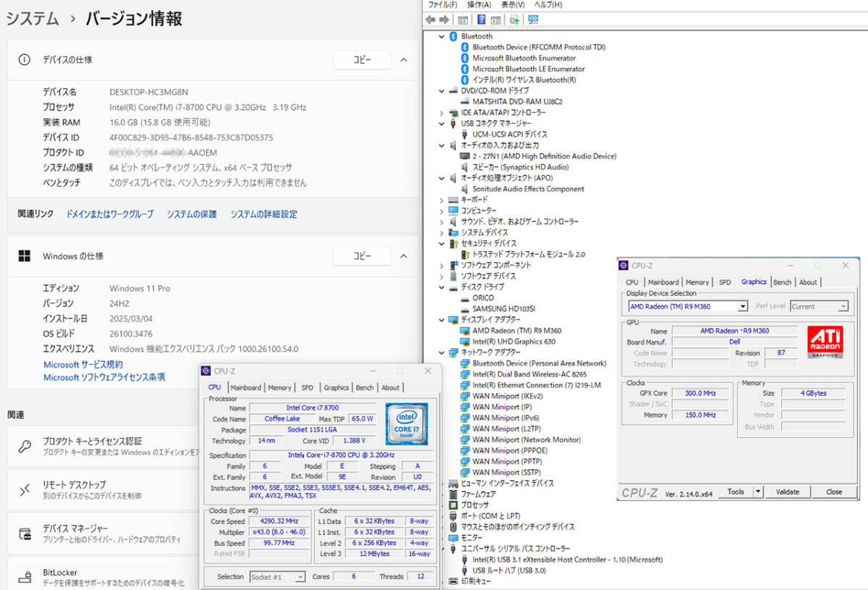The width and height of the screenshot is (868, 590).
Task: Switch to SPD tab in the CPU-Z Radeon window
Action: [725, 282]
